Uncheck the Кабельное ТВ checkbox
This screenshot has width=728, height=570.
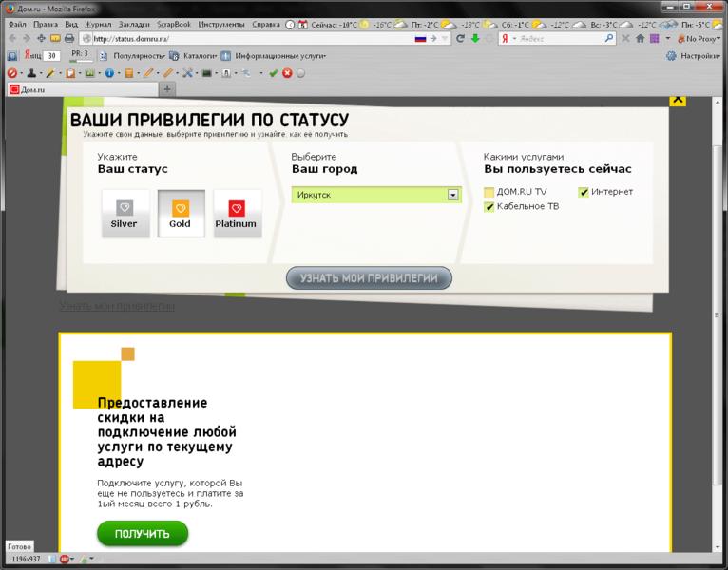[x=489, y=206]
